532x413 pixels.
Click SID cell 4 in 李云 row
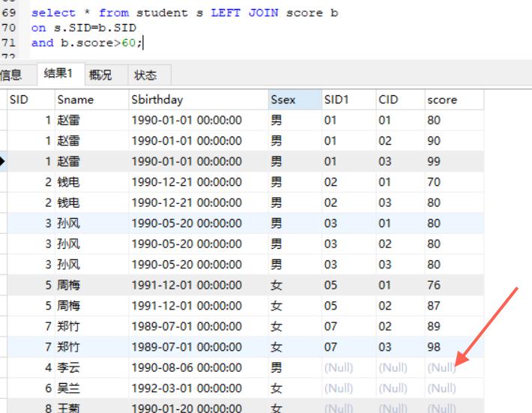pyautogui.click(x=31, y=368)
